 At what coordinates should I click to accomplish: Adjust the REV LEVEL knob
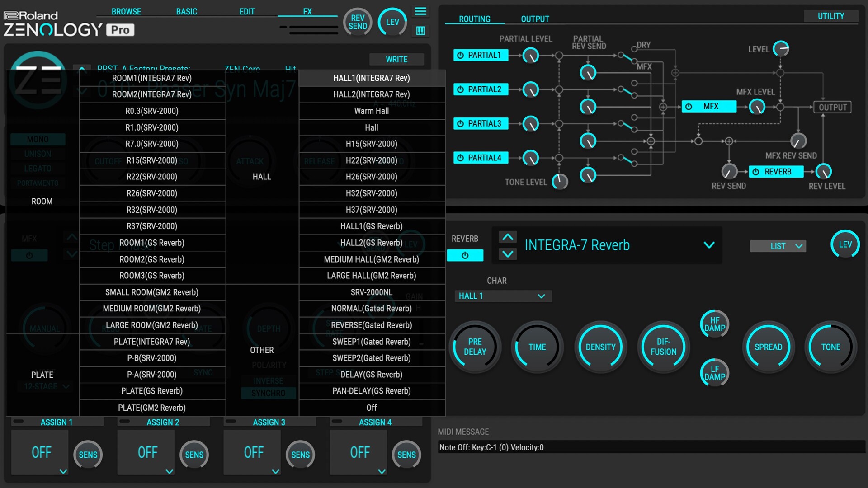coord(824,172)
